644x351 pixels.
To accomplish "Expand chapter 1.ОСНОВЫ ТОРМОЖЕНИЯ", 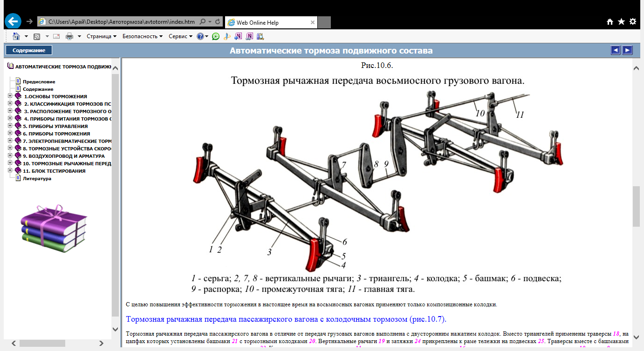I will coord(10,96).
